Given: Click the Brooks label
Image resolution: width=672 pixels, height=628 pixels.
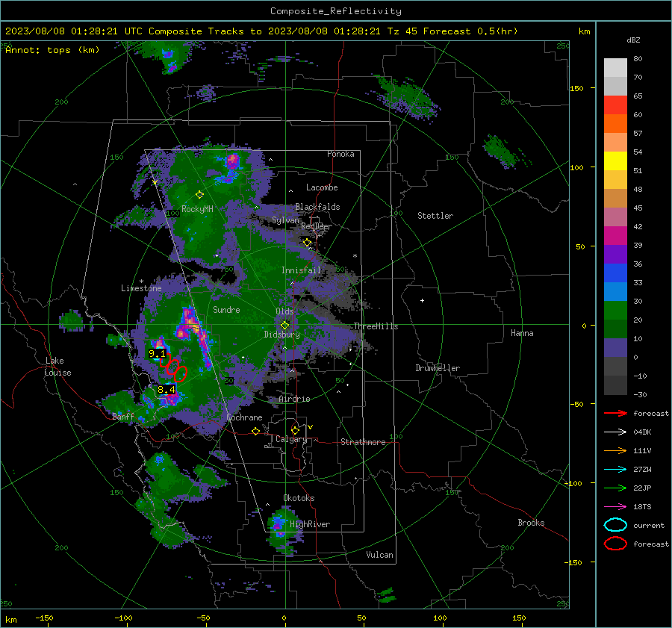Looking at the screenshot, I should (x=531, y=523).
